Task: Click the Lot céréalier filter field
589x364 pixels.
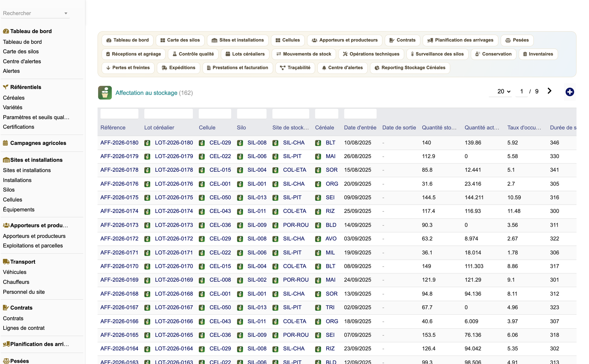Action: [169, 114]
